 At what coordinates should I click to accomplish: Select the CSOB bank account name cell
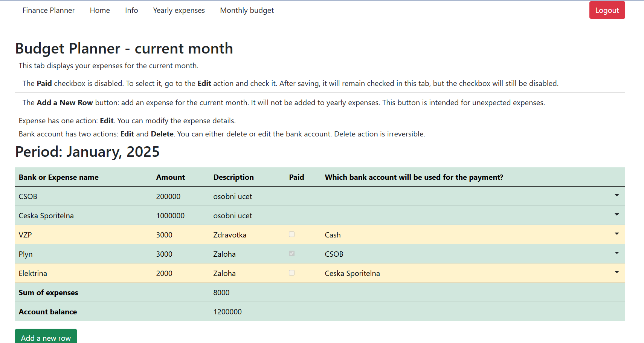tap(28, 197)
